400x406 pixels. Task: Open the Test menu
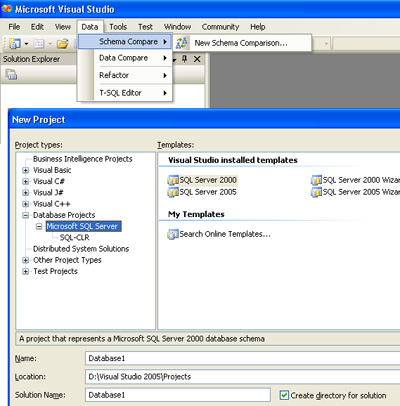tap(145, 27)
